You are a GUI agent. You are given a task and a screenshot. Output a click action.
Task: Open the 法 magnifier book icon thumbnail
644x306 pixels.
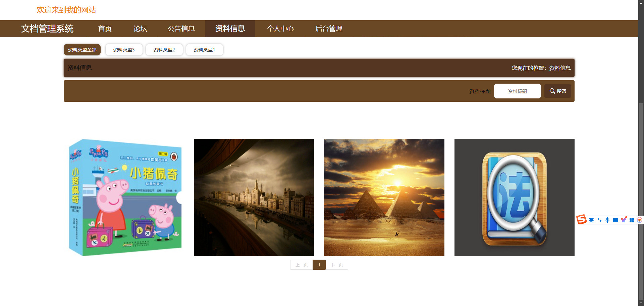[515, 198]
